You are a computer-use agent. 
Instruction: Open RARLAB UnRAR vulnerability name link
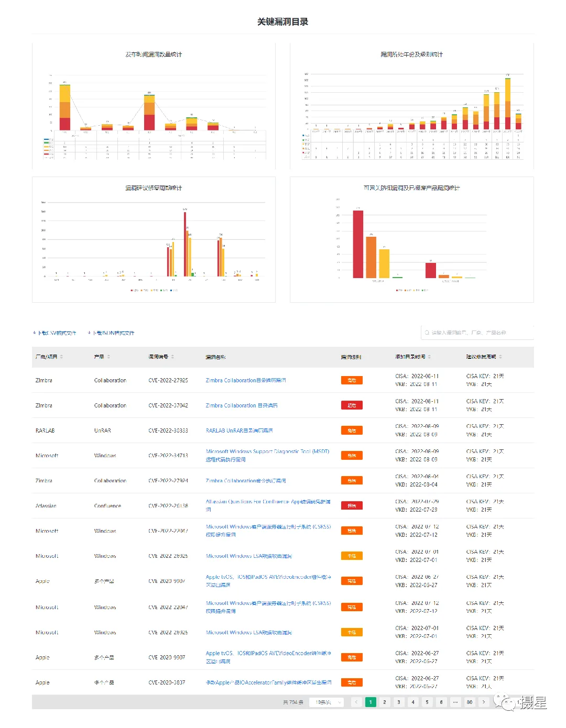(x=239, y=431)
